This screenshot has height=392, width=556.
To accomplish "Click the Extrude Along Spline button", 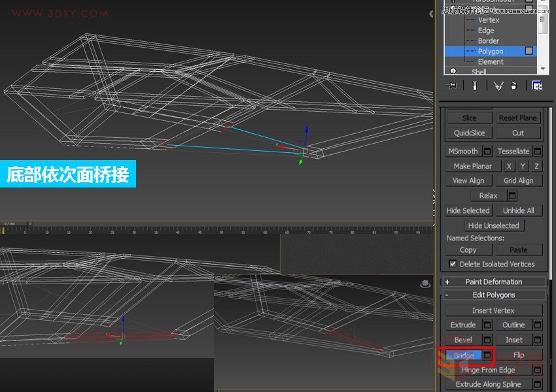I will [x=488, y=384].
